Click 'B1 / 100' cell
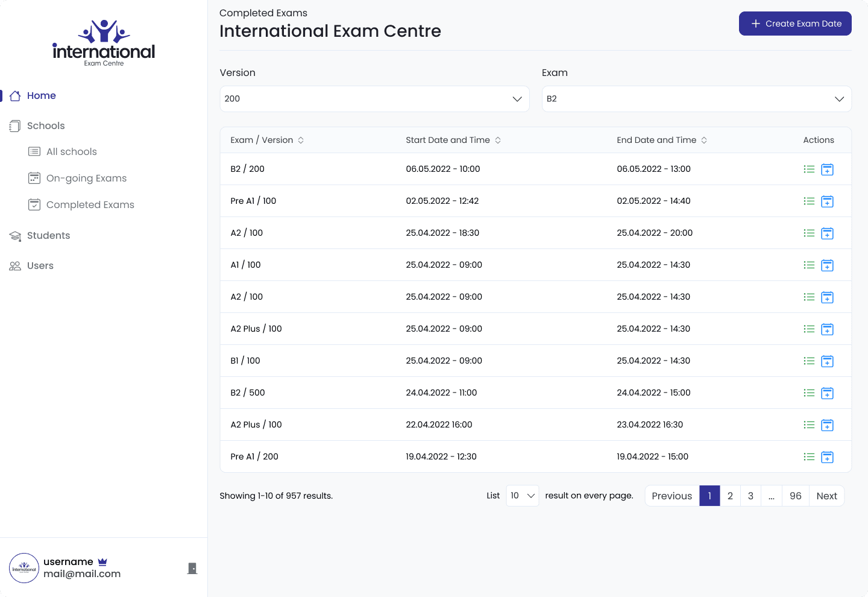 (x=245, y=361)
